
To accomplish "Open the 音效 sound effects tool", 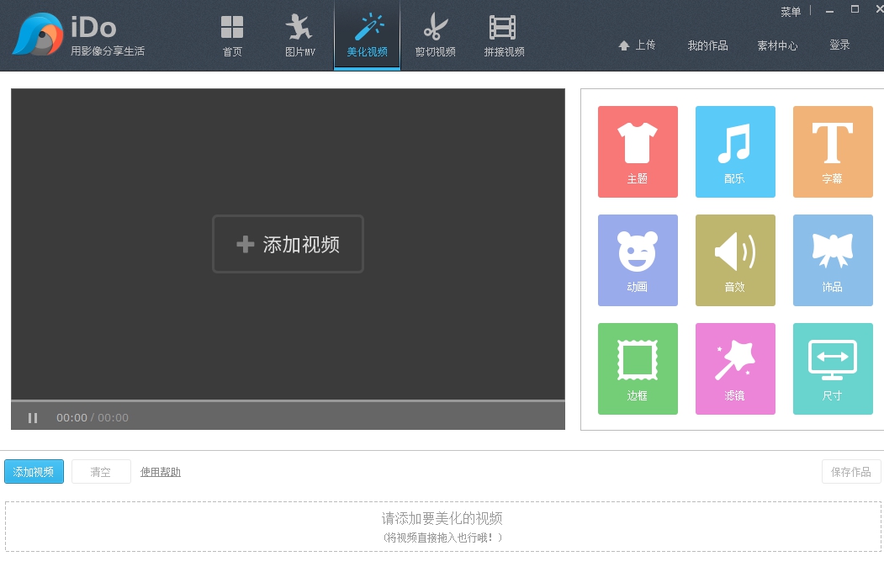I will 735,260.
